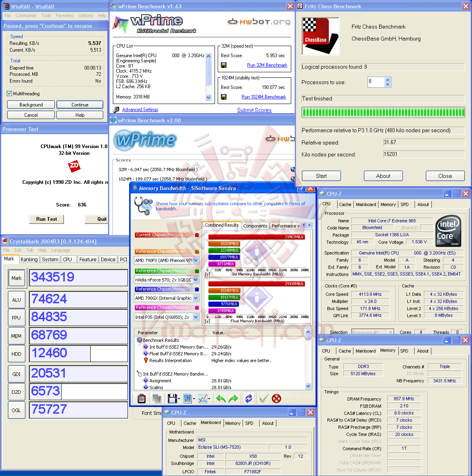Click green forward arrow in Sandra toolbar
Viewport: 472px width, 476px height.
pyautogui.click(x=233, y=399)
